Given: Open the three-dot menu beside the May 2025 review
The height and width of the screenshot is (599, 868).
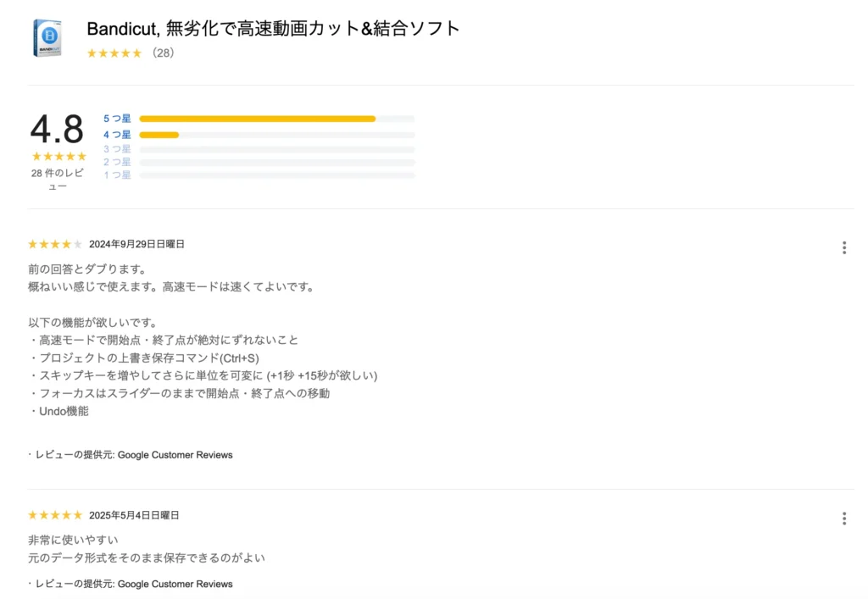Looking at the screenshot, I should [844, 519].
